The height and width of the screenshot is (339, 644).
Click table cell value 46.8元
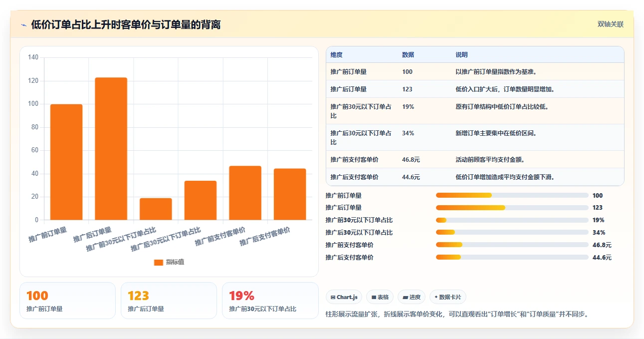coord(411,160)
